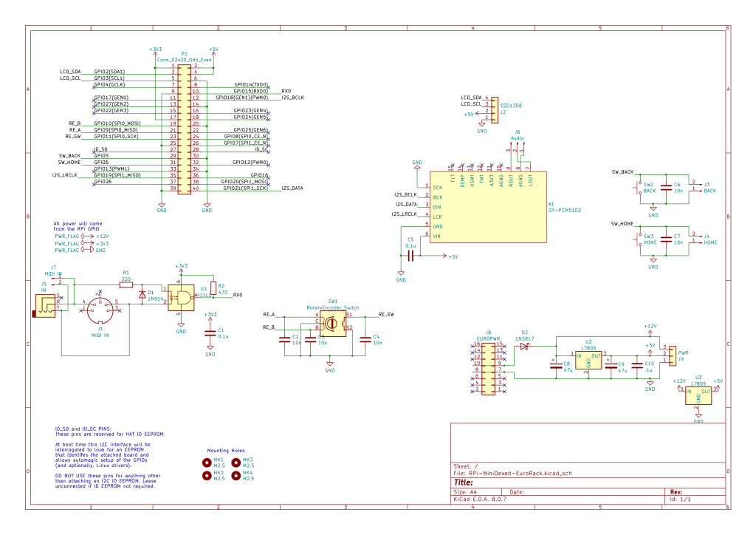Click the J6 Audio connector label
The image size is (756, 535).
[518, 138]
